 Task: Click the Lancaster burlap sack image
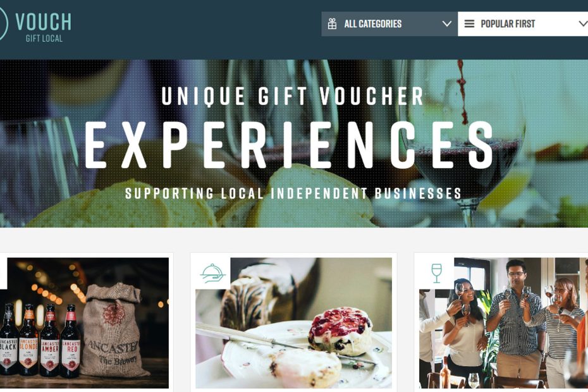click(x=113, y=330)
